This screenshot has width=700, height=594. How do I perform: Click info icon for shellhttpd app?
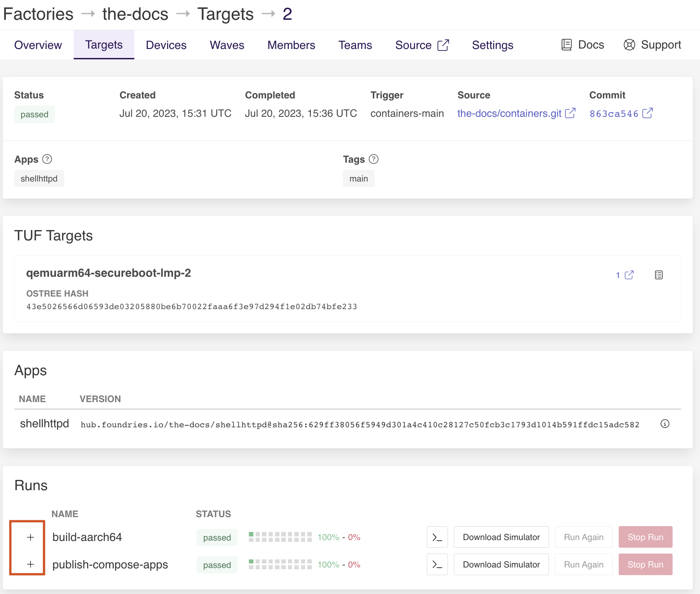pyautogui.click(x=665, y=424)
